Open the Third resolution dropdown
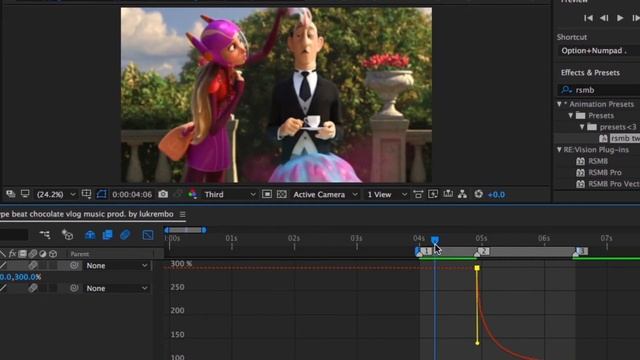 coord(230,195)
